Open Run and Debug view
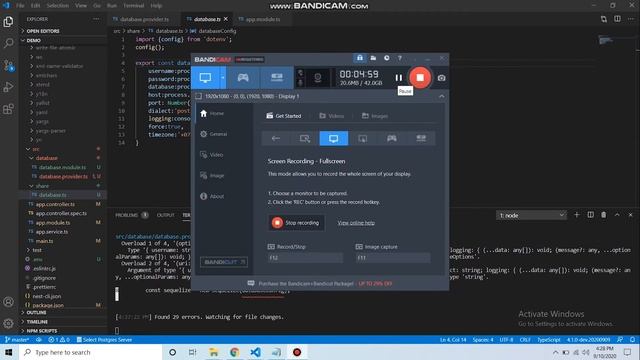Viewport: 640px width, 360px height. coord(8,87)
